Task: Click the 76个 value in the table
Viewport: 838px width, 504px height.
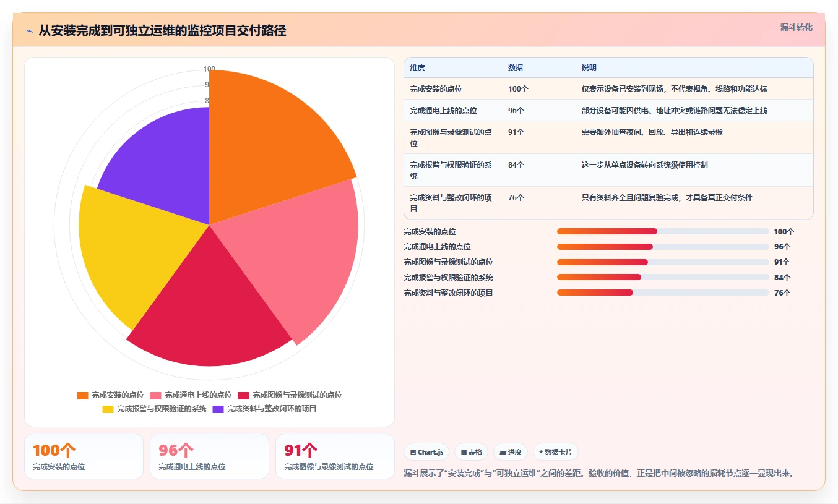Action: 516,198
